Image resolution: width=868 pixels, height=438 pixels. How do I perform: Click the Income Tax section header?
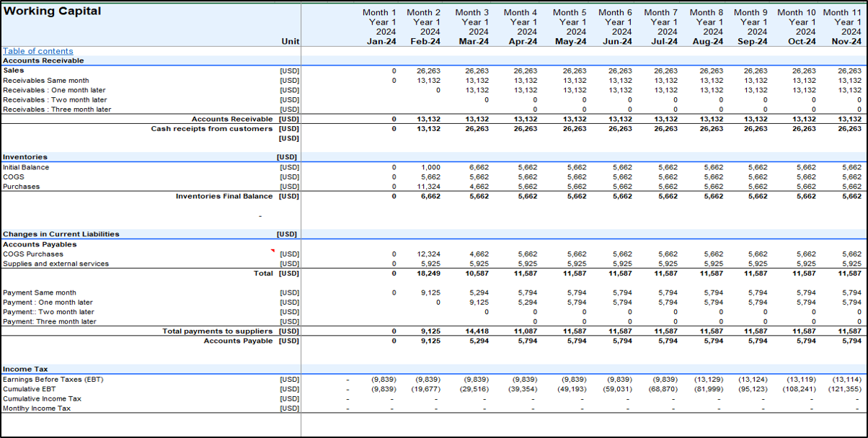click(x=25, y=369)
